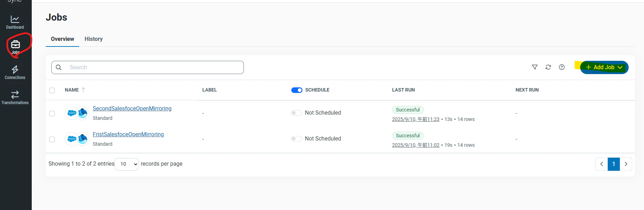
Task: Open Transformations from the sidebar
Action: coord(15,98)
